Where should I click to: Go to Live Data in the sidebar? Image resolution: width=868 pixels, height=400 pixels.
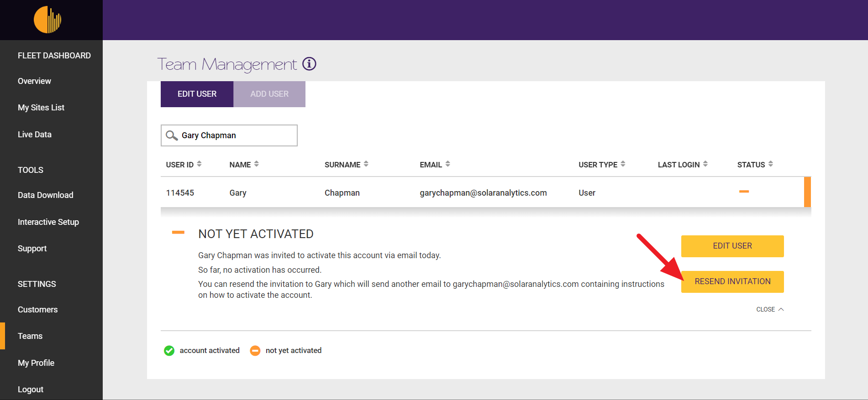[35, 135]
